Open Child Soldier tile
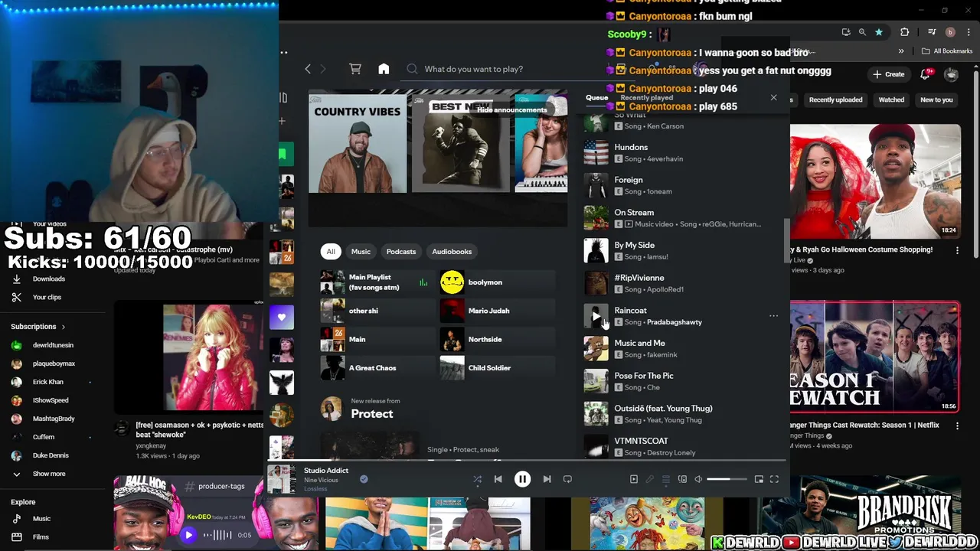980x551 pixels. pyautogui.click(x=497, y=368)
